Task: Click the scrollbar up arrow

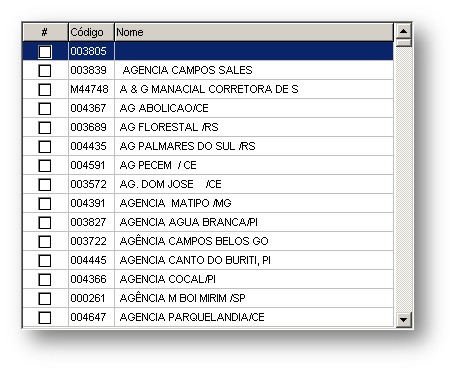Action: click(x=403, y=31)
